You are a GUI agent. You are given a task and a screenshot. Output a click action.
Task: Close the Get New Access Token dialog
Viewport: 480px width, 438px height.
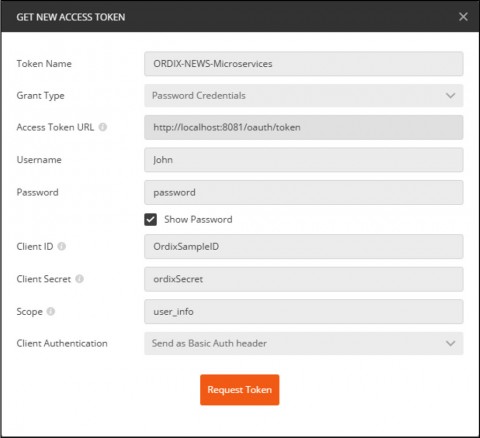[x=463, y=17]
